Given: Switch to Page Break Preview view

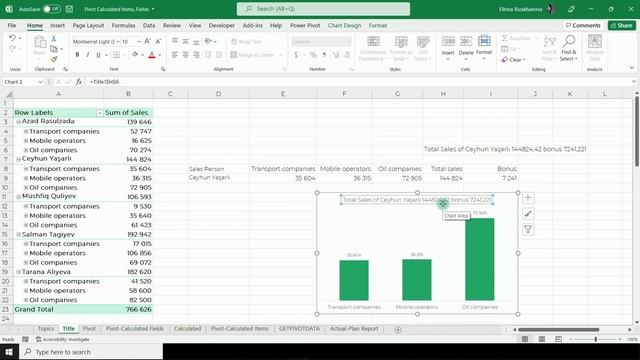Looking at the screenshot, I should pos(558,339).
